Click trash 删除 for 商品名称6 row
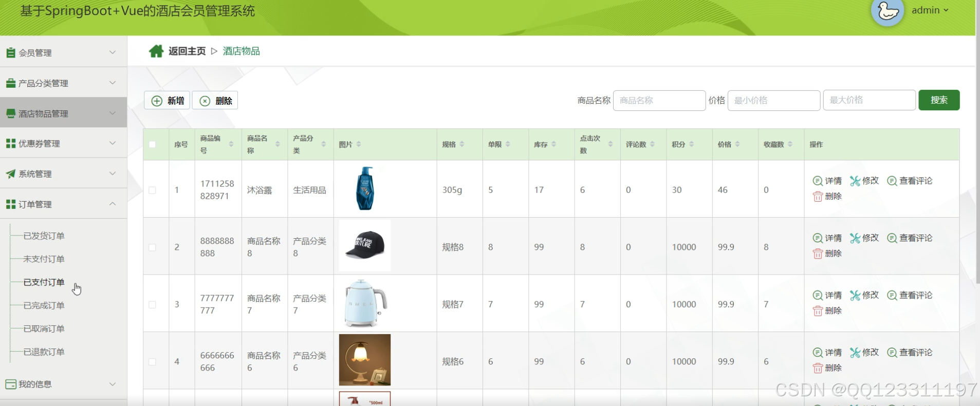The width and height of the screenshot is (980, 406). point(827,368)
